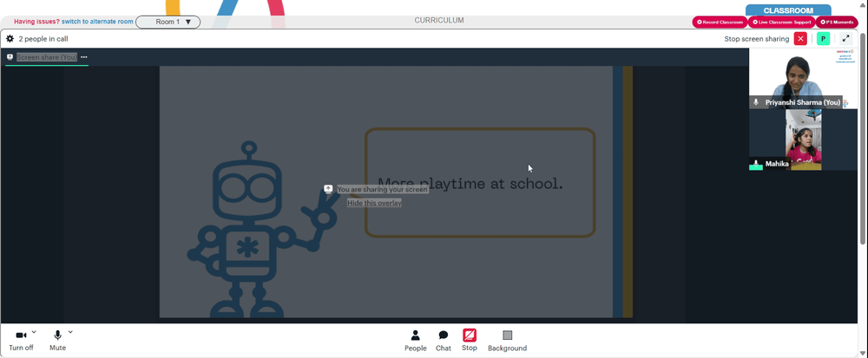
Task: Click the PS Moments button
Action: [837, 22]
